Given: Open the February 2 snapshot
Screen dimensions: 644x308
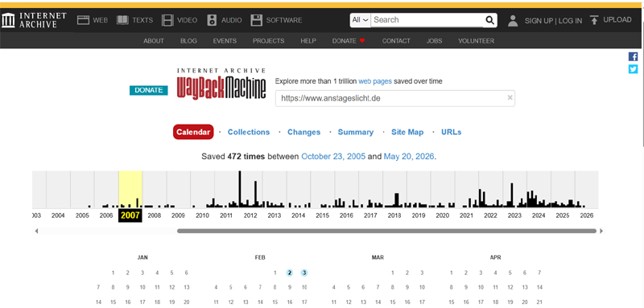Looking at the screenshot, I should [x=290, y=273].
